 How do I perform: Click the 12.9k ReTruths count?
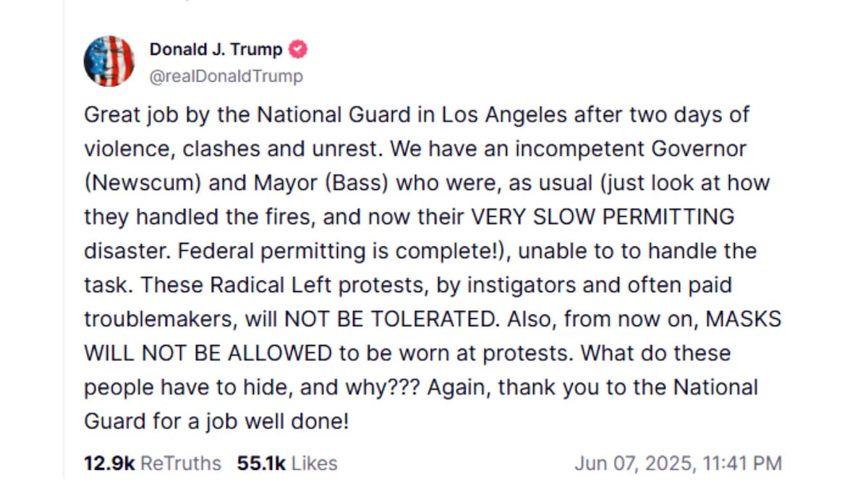109,463
